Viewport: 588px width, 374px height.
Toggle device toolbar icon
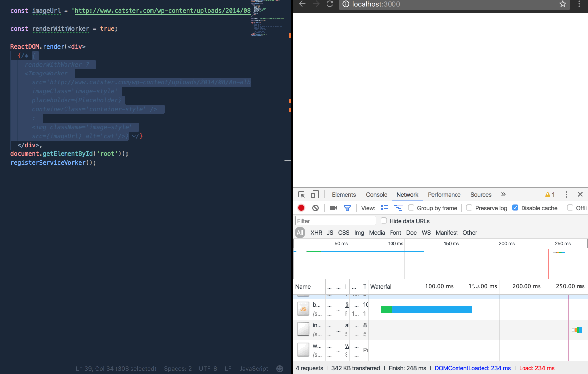coord(315,194)
